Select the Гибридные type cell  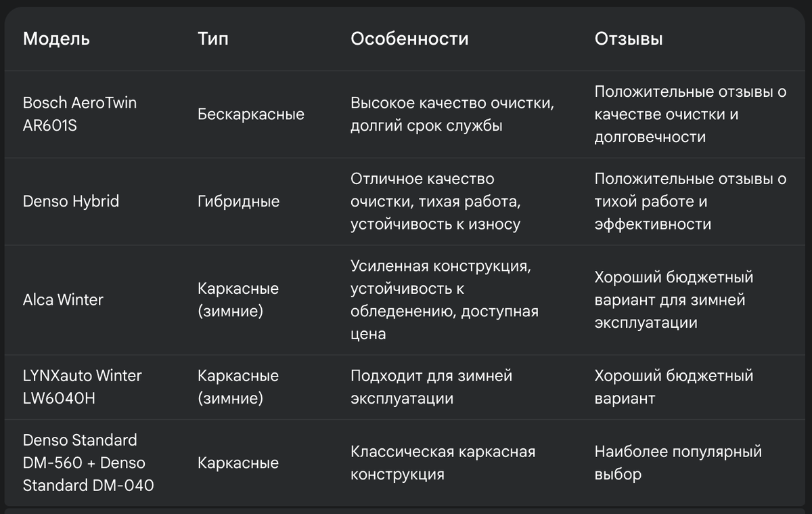click(x=238, y=202)
